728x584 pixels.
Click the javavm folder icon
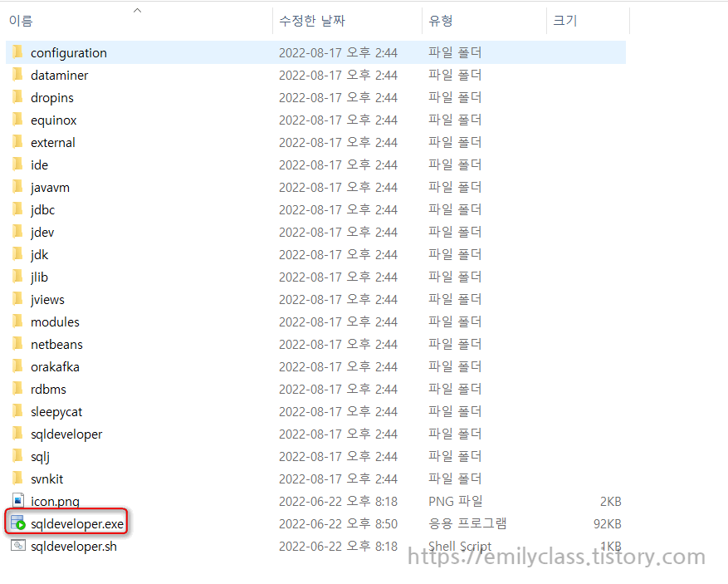17,187
